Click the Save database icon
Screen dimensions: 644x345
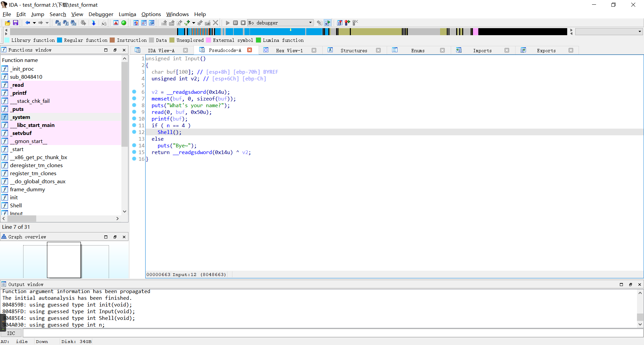pyautogui.click(x=15, y=23)
